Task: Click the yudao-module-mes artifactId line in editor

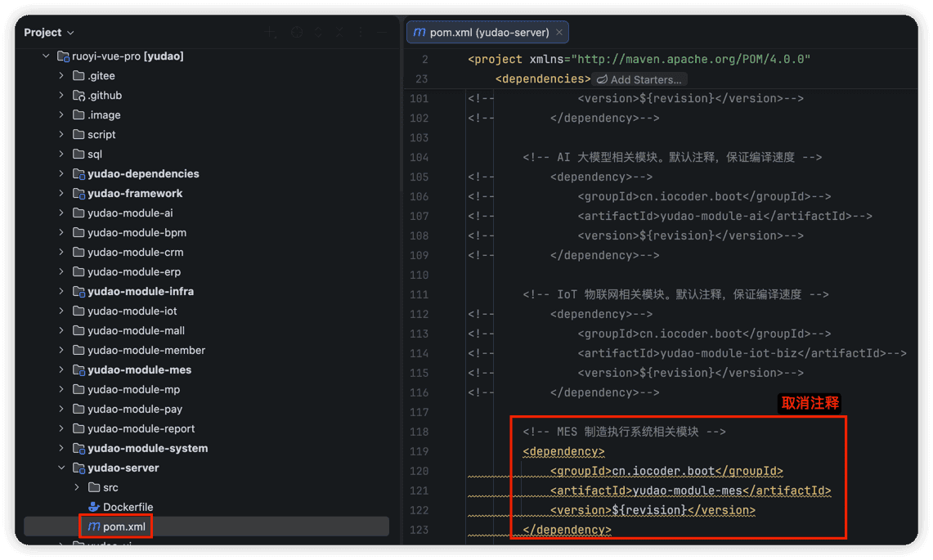Action: [x=690, y=491]
